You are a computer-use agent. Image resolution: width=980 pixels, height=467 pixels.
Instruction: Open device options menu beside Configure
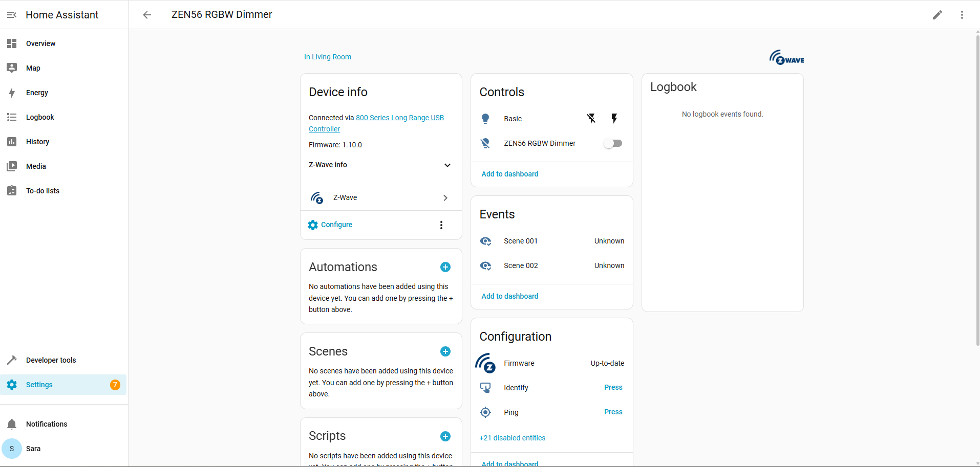(x=441, y=225)
